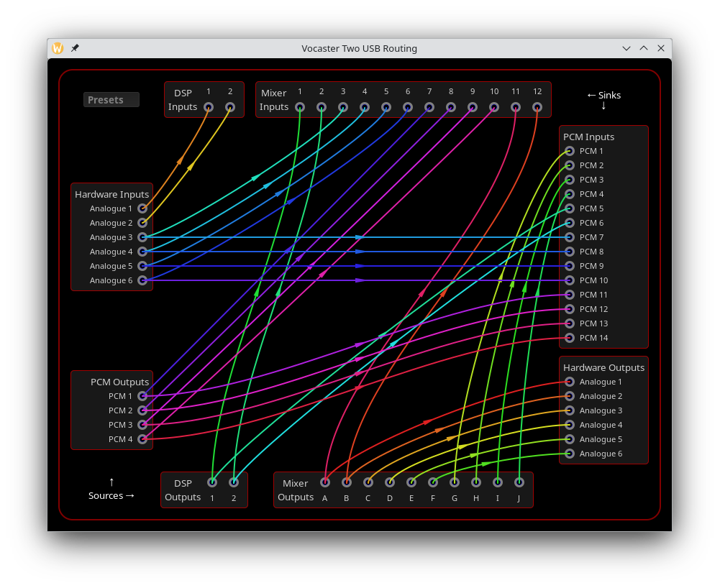The height and width of the screenshot is (588, 720).
Task: Click the Mixer Inputs port 1 socket
Action: [x=300, y=106]
